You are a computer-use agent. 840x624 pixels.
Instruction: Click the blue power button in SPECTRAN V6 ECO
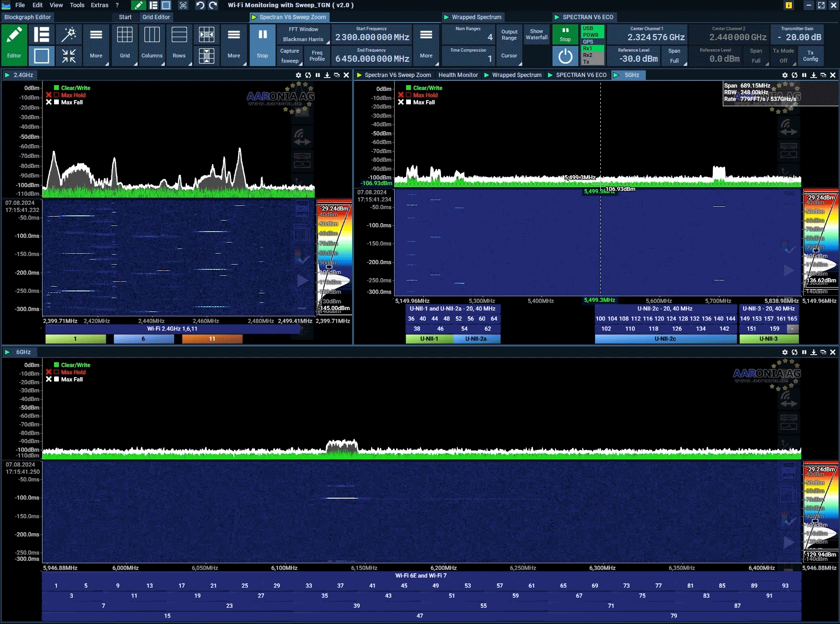(x=565, y=56)
